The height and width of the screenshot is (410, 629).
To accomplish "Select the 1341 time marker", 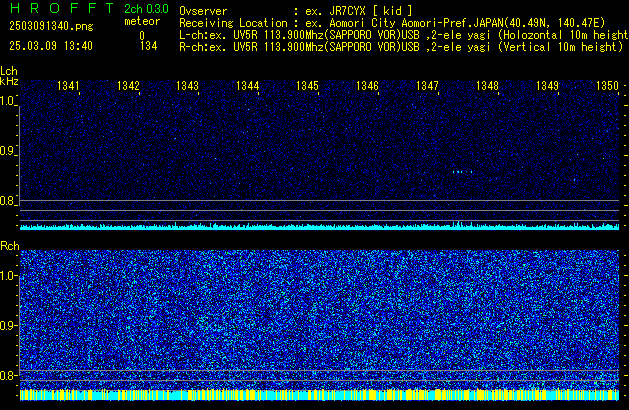I will coord(68,86).
